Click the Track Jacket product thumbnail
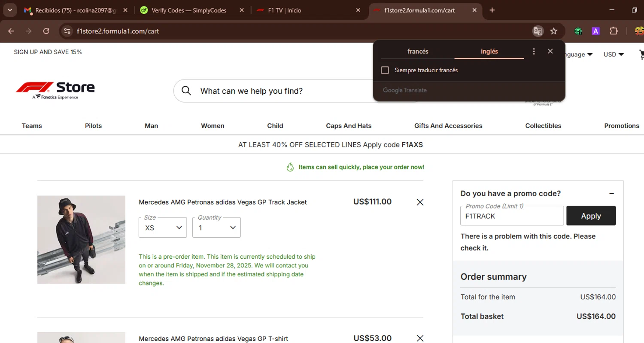This screenshot has width=644, height=343. [x=81, y=239]
